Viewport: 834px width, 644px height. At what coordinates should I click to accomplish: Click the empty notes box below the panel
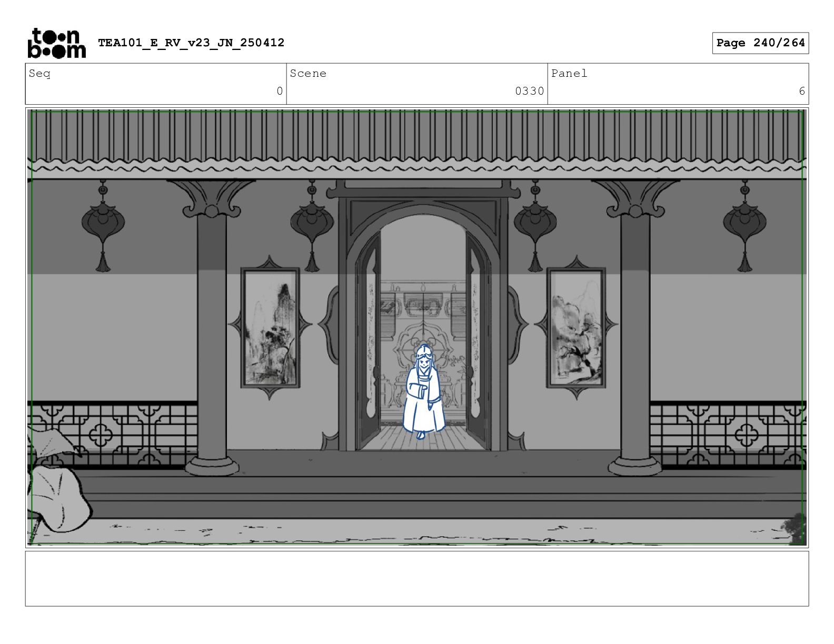[x=417, y=579]
